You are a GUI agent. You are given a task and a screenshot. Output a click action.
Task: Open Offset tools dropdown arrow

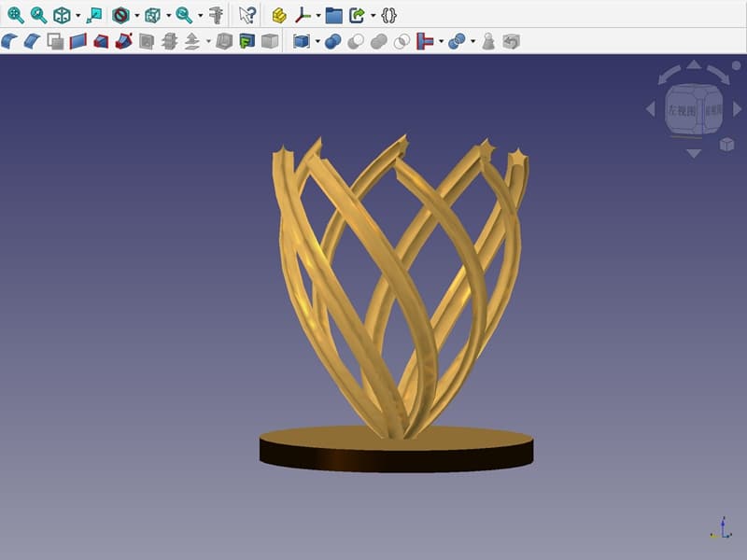(208, 42)
